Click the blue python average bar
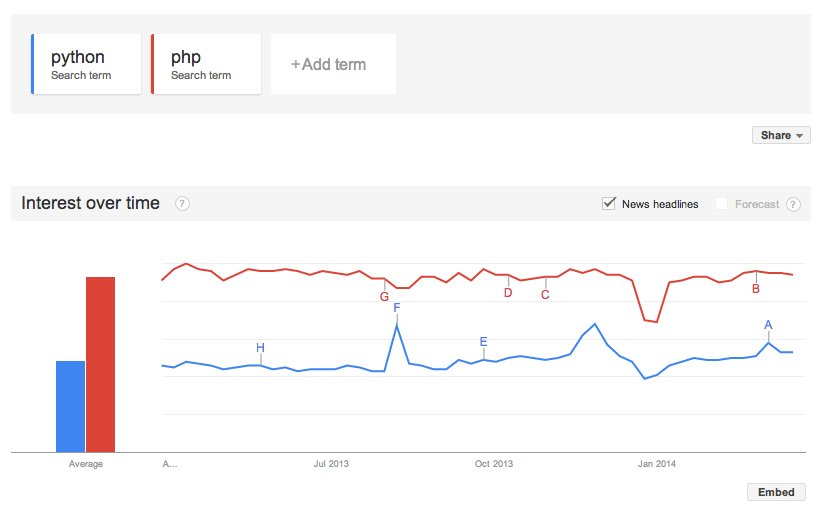The image size is (818, 509). (70, 407)
